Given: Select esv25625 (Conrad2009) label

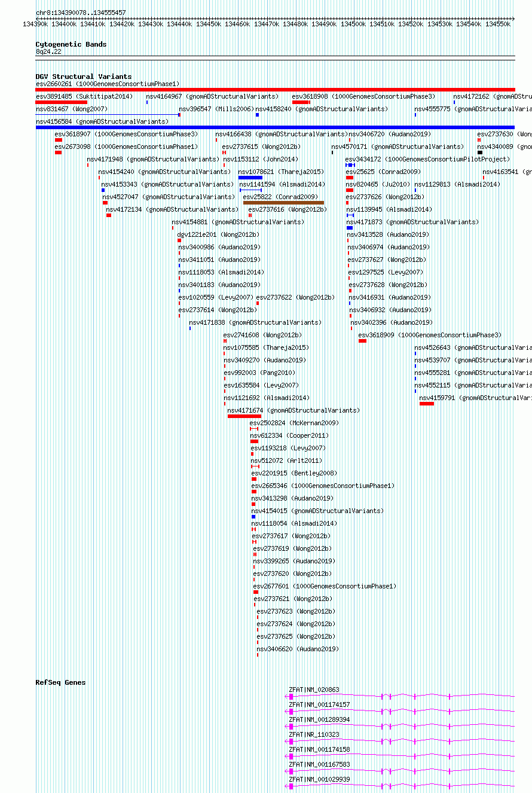Looking at the screenshot, I should point(383,172).
